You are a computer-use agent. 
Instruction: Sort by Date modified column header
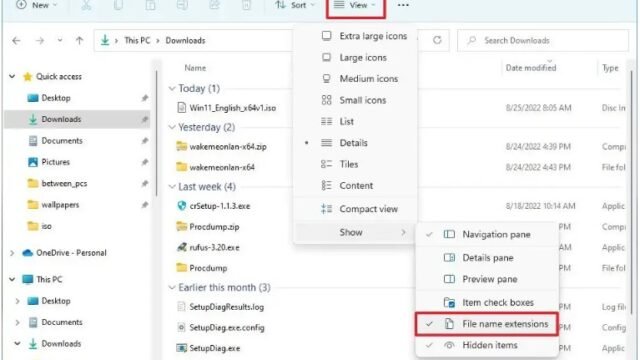tap(531, 68)
